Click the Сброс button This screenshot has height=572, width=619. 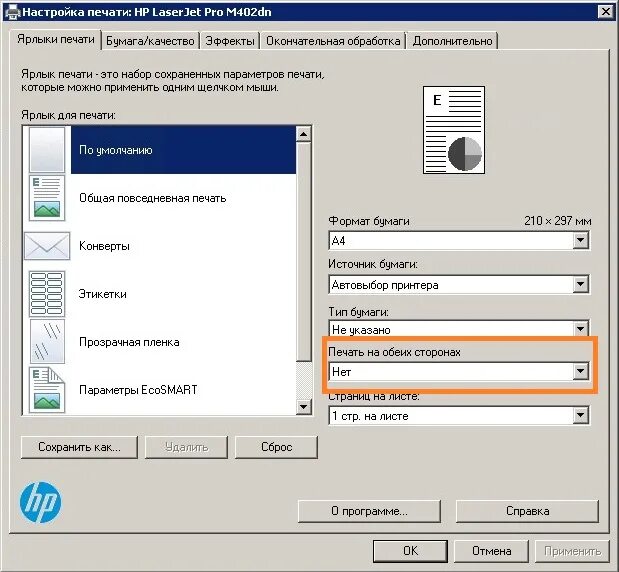276,447
